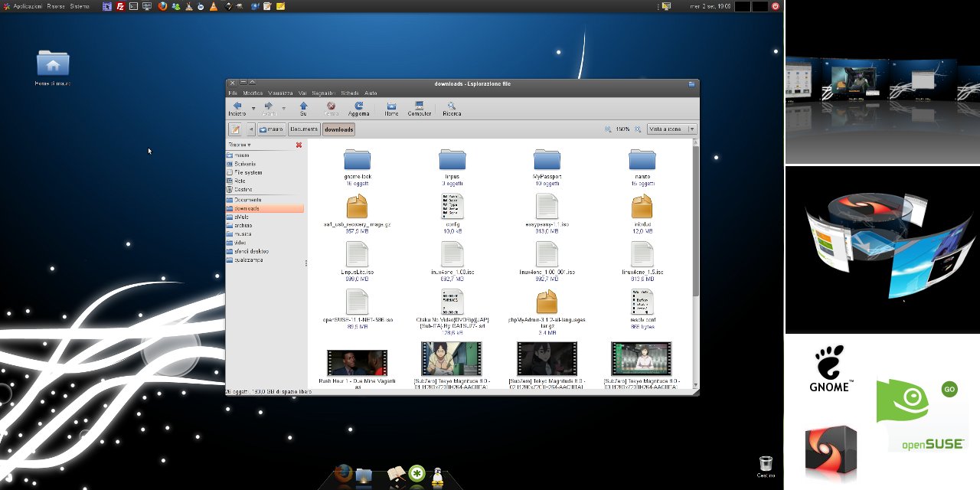Go to Home in the toolbar
This screenshot has height=490, width=980.
(391, 108)
